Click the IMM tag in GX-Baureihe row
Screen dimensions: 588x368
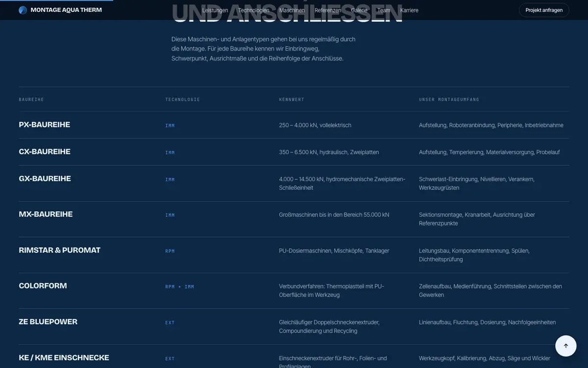[170, 180]
